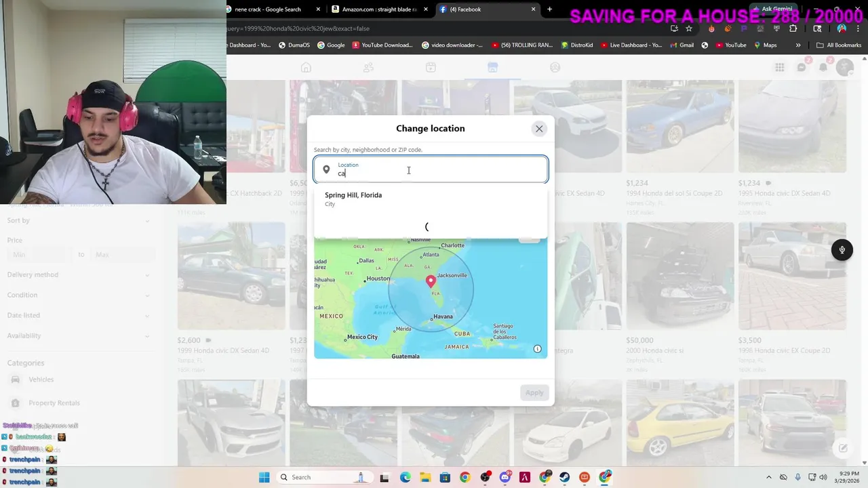Open Facebook menu grid icon
This screenshot has width=868, height=488.
(x=780, y=67)
